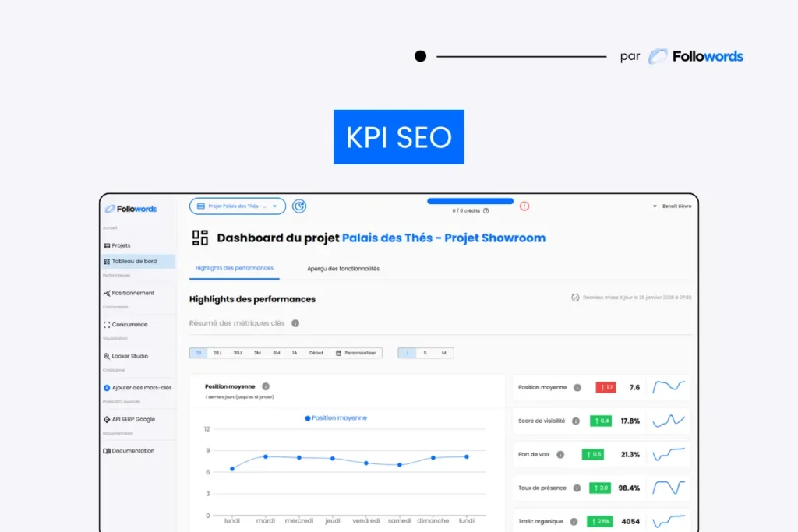Open API SERP Google in the sidebar
Screen dimensions: 798x532
132,419
